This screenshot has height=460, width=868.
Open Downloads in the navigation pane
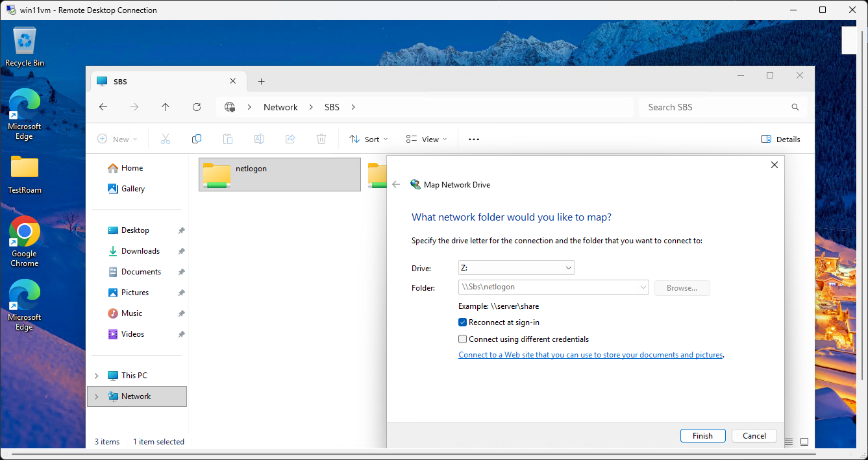click(x=140, y=251)
